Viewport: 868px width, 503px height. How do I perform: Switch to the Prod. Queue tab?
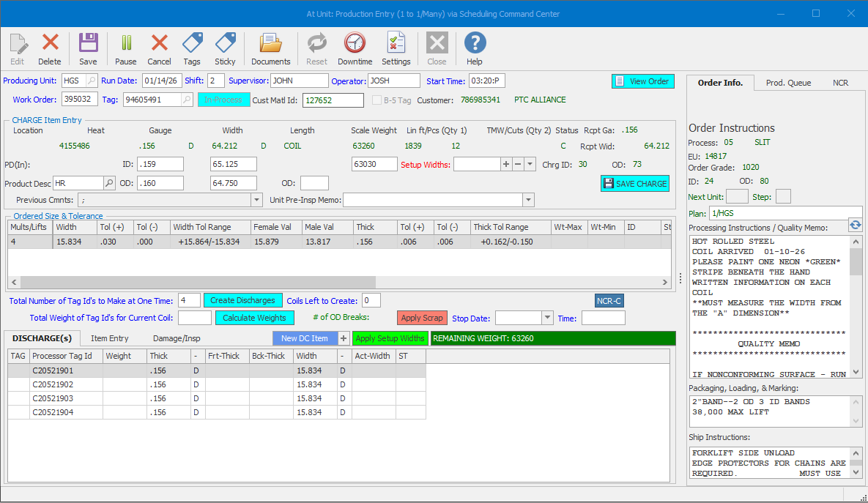[x=788, y=83]
